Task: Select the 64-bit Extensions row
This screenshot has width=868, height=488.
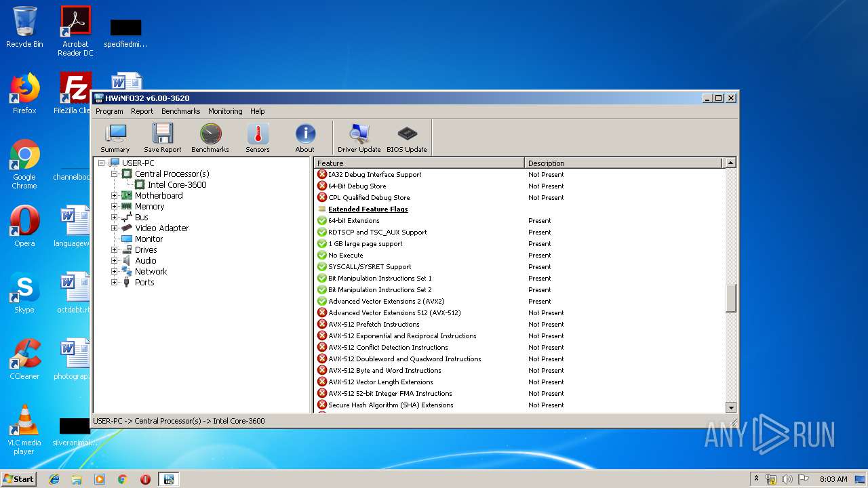Action: [519, 220]
